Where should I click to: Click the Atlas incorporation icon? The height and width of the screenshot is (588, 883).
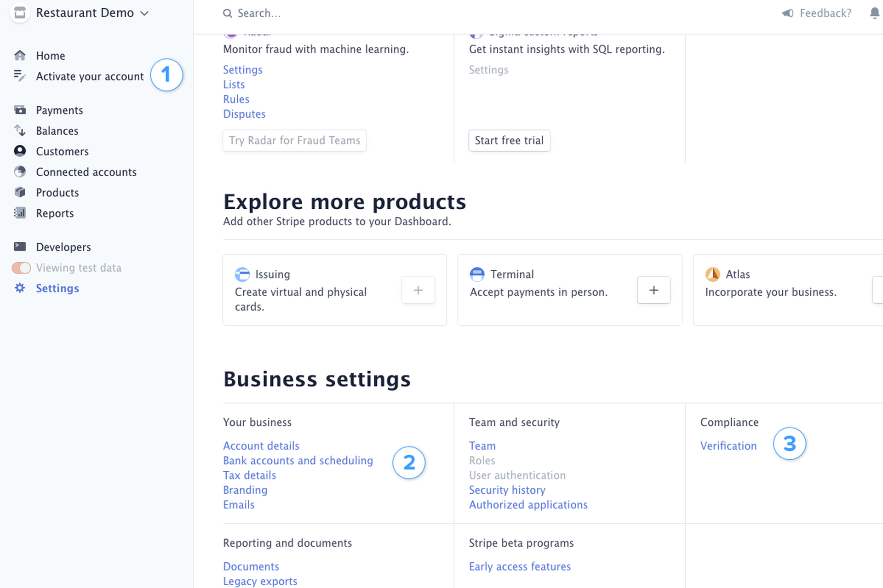[713, 274]
